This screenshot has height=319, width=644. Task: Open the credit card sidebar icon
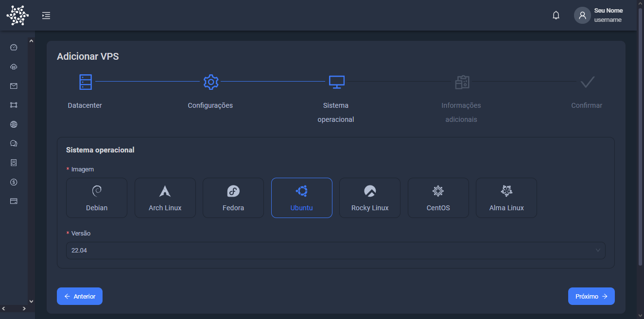[x=14, y=201]
